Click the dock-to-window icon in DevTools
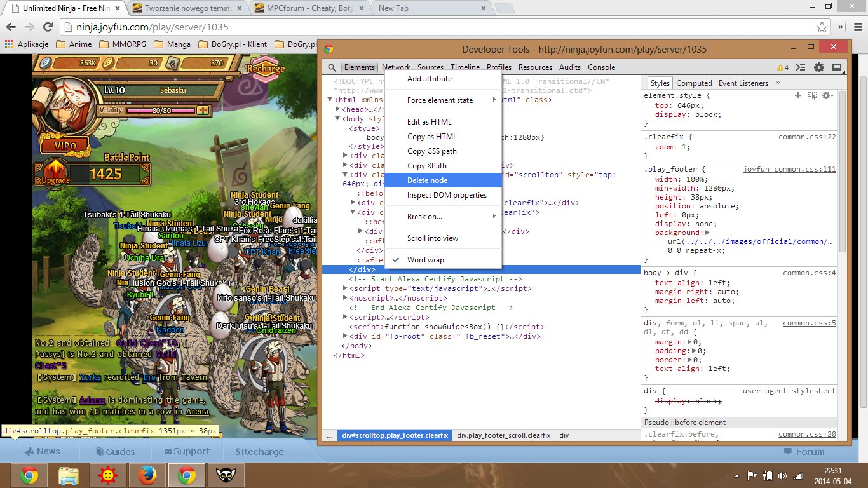Viewport: 868px width, 488px height. pyautogui.click(x=837, y=67)
